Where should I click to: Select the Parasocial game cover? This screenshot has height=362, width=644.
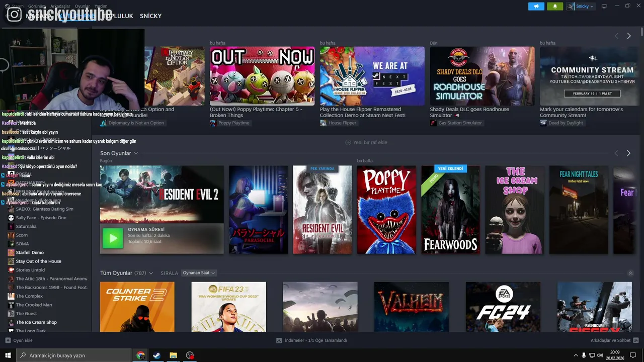(258, 210)
